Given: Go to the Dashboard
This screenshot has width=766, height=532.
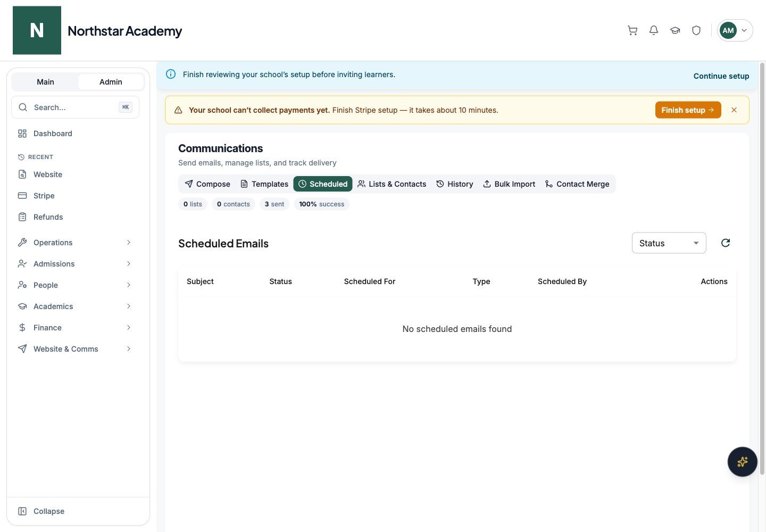Looking at the screenshot, I should click(x=75, y=134).
